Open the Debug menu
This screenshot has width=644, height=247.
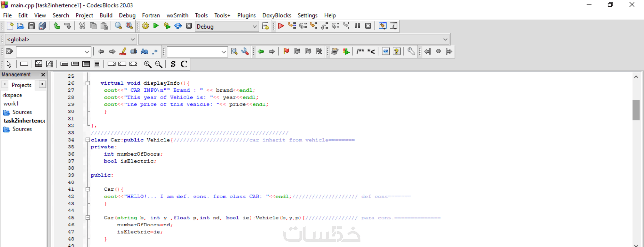pos(127,15)
